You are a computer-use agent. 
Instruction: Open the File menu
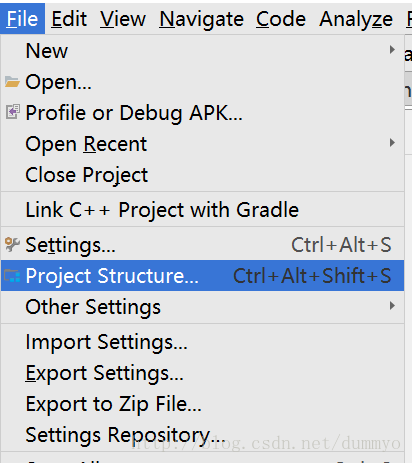coord(22,19)
